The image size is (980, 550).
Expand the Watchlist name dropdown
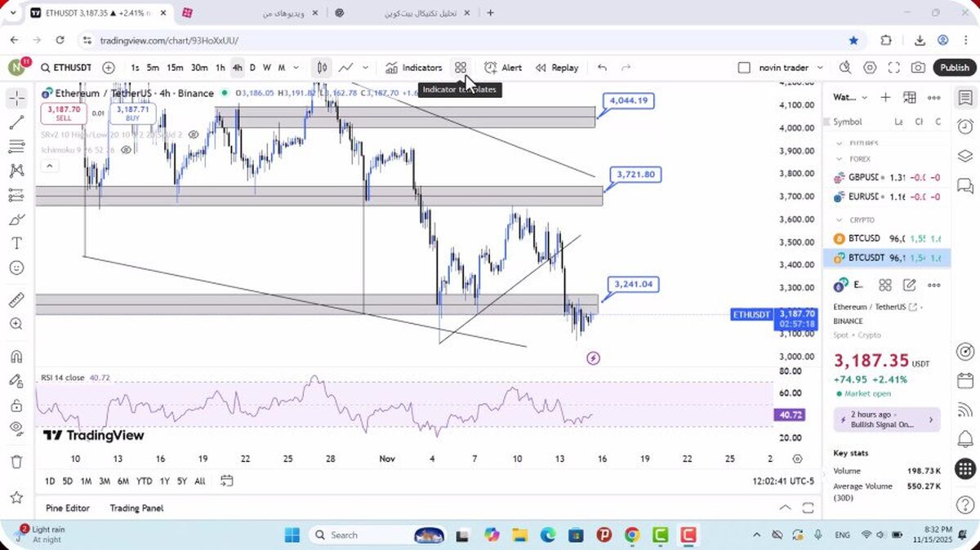pyautogui.click(x=851, y=97)
